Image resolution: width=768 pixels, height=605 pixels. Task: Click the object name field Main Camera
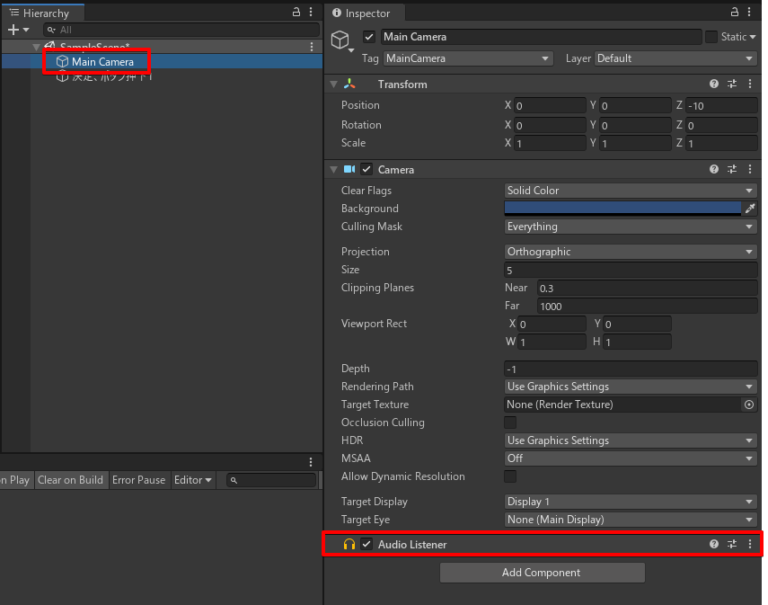[541, 37]
